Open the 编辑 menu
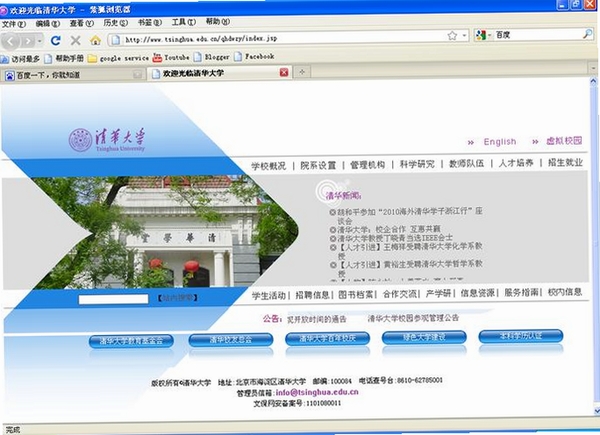 click(x=48, y=24)
